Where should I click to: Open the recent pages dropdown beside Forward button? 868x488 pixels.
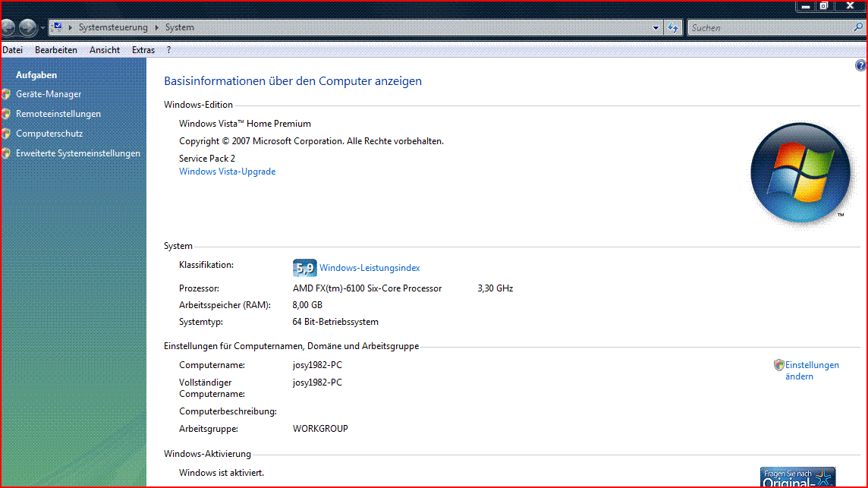click(42, 27)
